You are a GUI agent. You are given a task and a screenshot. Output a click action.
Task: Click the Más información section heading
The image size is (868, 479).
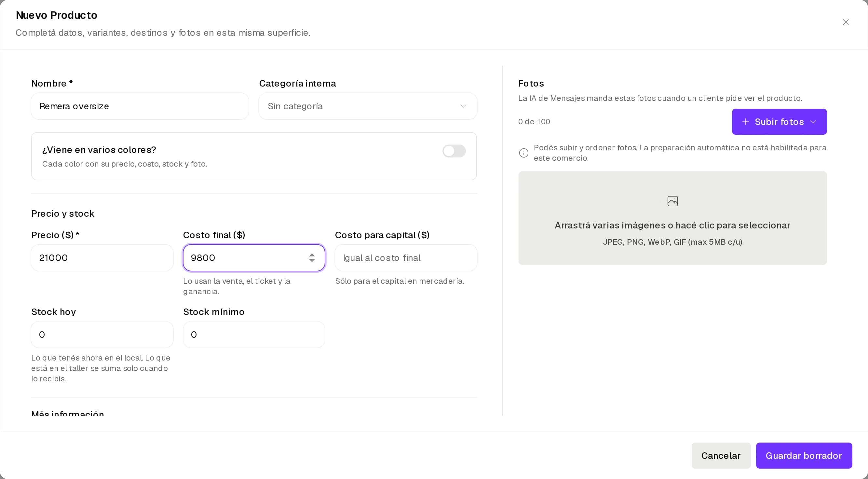[x=67, y=413]
